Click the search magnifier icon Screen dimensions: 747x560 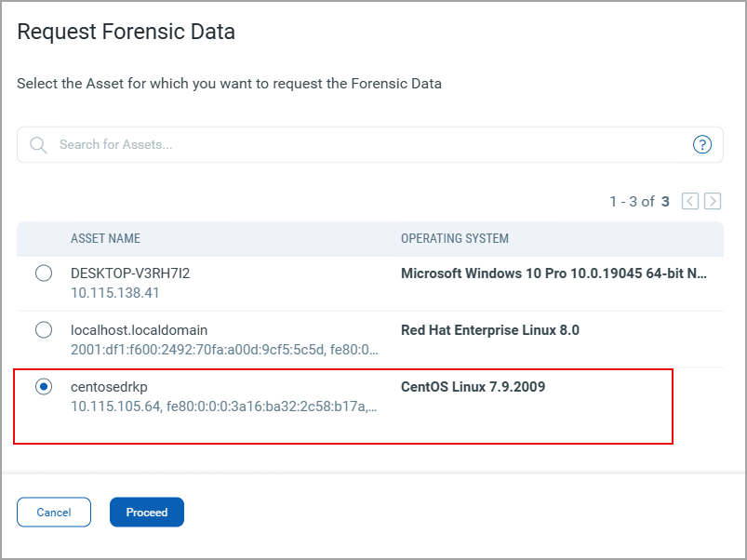point(38,145)
